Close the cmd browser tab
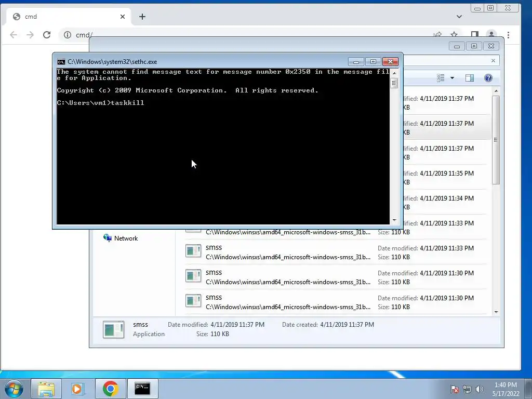This screenshot has width=532, height=399. coord(123,17)
